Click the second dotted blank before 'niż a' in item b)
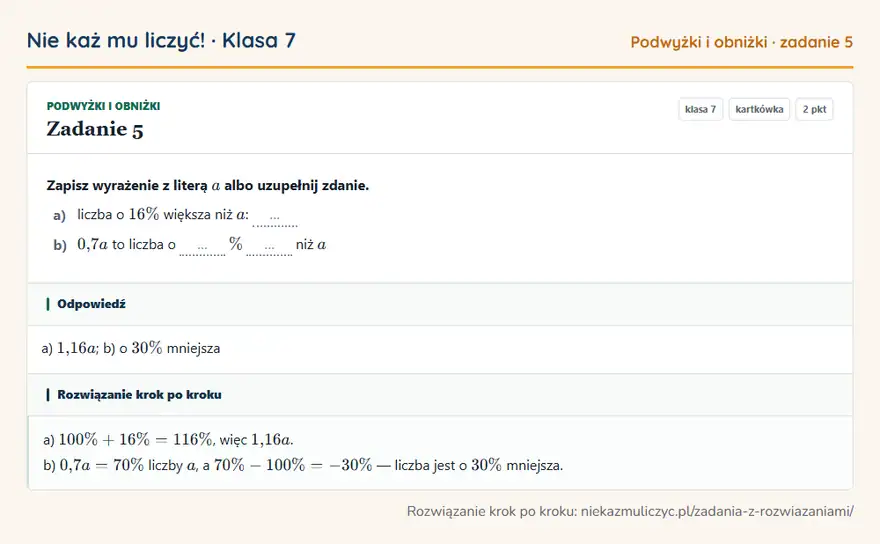Screen dimensions: 880x544 (269, 247)
